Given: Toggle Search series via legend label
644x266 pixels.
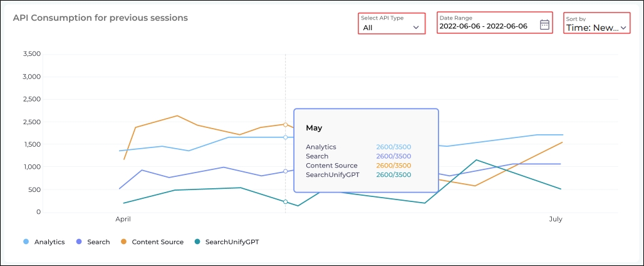Looking at the screenshot, I should click(x=99, y=242).
